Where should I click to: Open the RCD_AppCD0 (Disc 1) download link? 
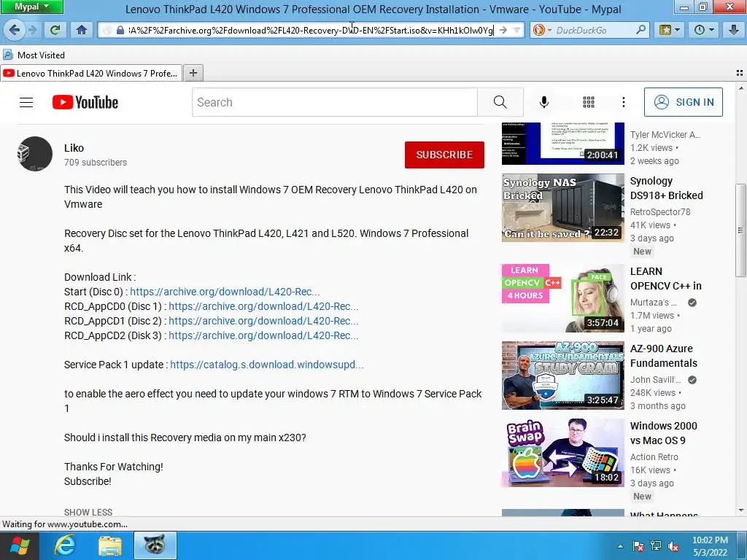tap(263, 306)
